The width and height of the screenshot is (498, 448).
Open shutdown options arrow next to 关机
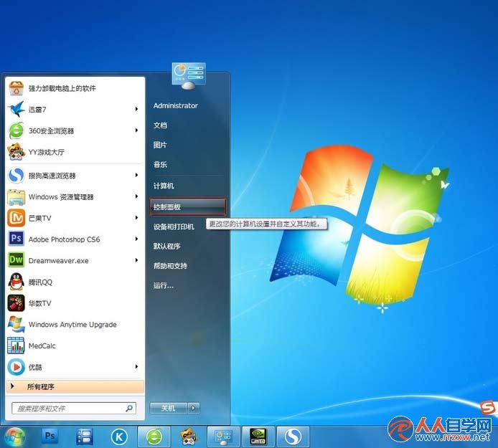[194, 408]
